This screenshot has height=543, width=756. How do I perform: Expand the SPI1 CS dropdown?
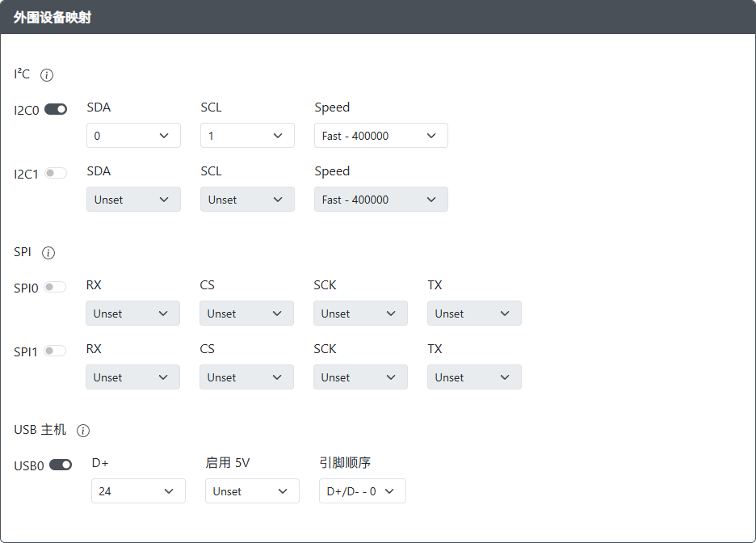click(246, 377)
